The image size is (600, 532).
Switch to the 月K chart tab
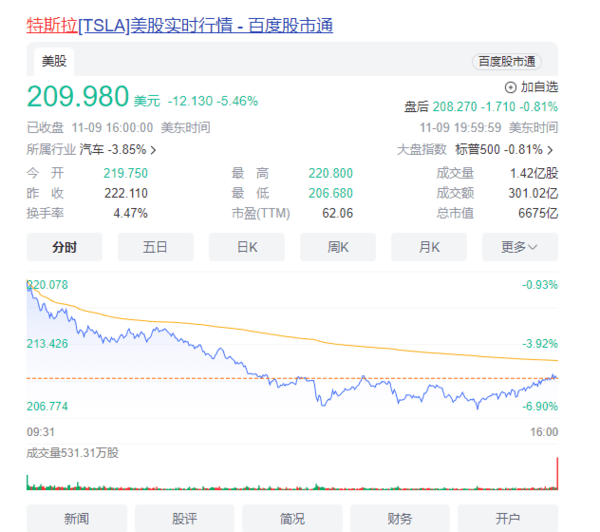[429, 247]
